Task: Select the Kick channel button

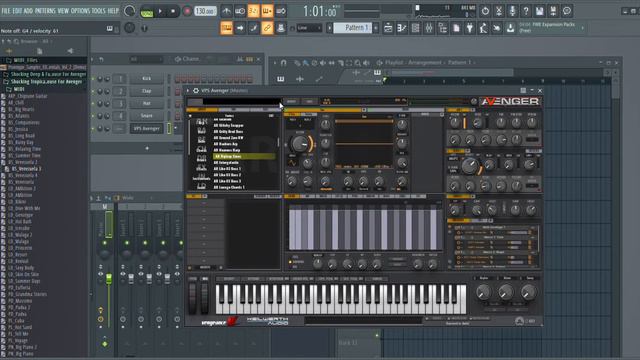Action: point(147,78)
